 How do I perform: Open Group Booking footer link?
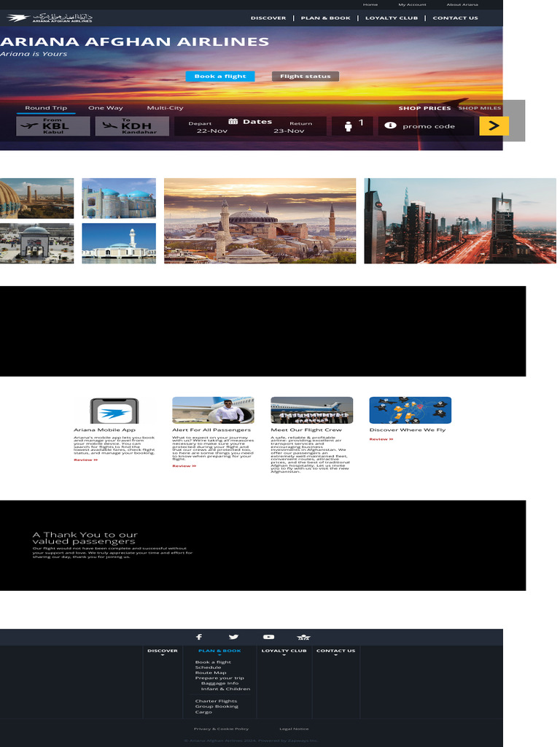pos(217,706)
